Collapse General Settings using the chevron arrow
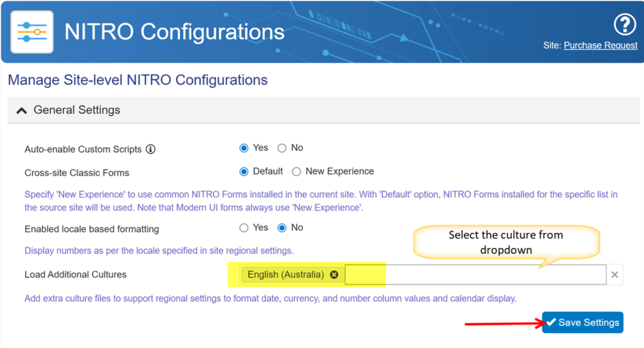Screen dimensions: 644x348 (x=21, y=110)
